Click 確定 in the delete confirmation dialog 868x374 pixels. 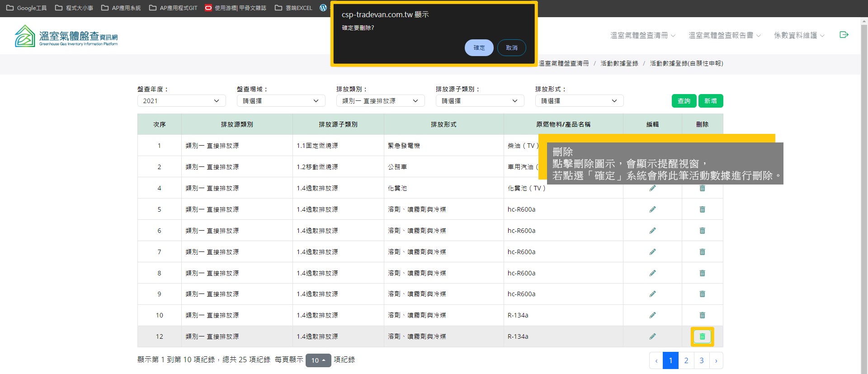click(x=479, y=47)
